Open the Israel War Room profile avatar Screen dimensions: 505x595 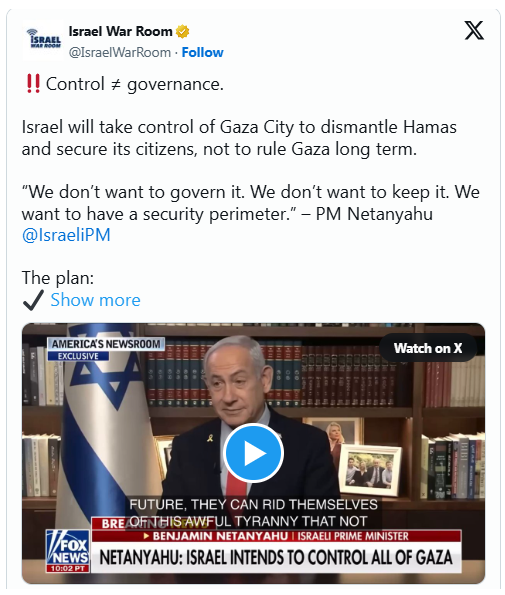click(x=43, y=40)
